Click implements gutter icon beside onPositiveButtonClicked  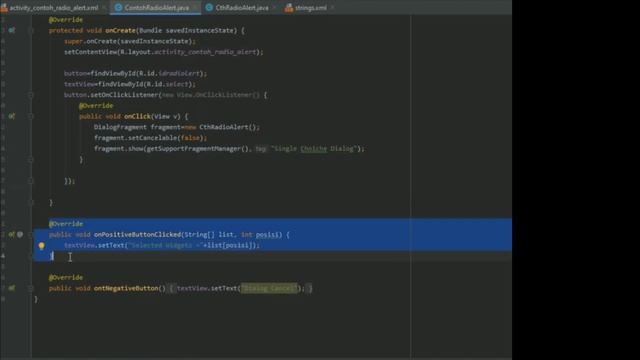[11, 235]
